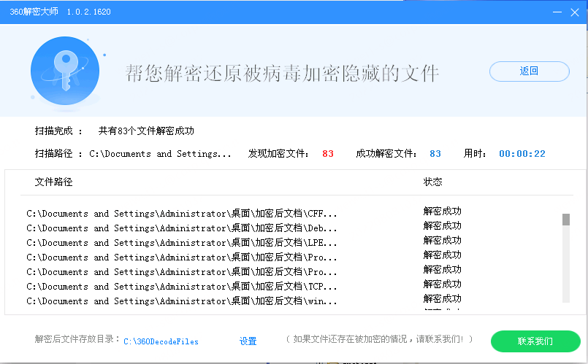Select the file row ending in TCP...

pos(181,287)
